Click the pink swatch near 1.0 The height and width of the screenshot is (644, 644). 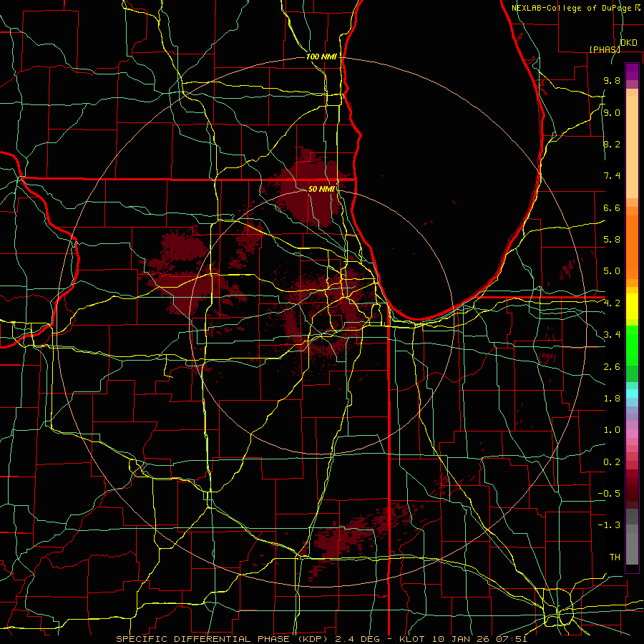pyautogui.click(x=632, y=434)
